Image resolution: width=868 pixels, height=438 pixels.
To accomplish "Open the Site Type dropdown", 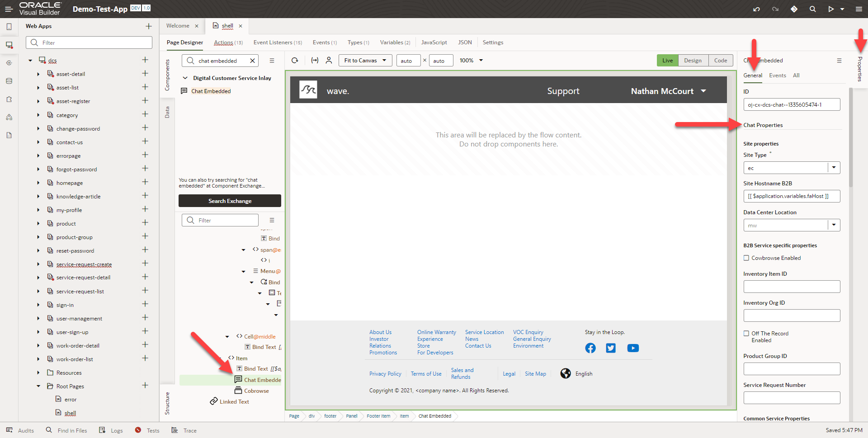I will coord(834,167).
